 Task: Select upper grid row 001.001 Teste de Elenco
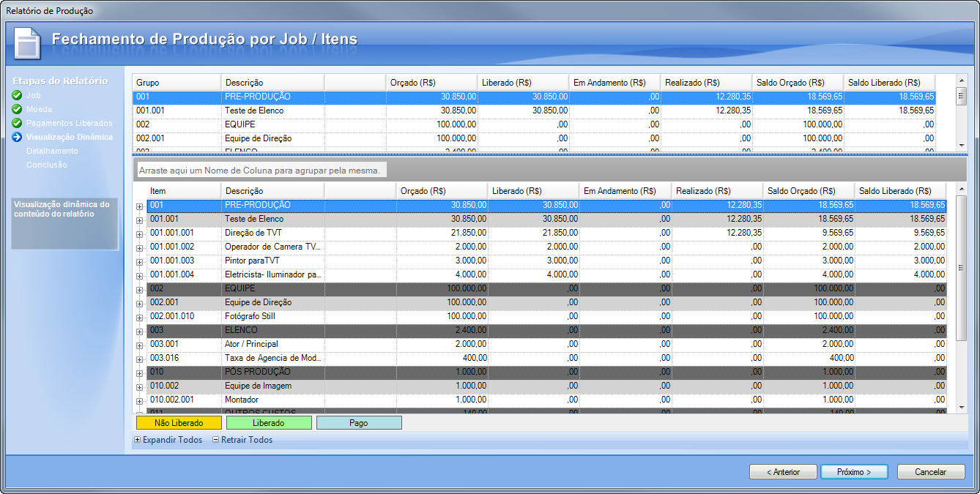click(534, 111)
